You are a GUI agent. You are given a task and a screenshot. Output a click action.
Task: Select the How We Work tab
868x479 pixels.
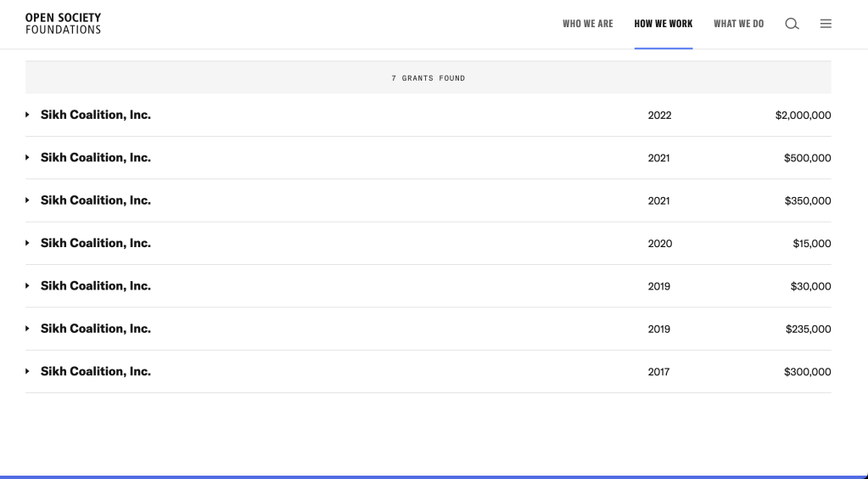click(x=663, y=24)
